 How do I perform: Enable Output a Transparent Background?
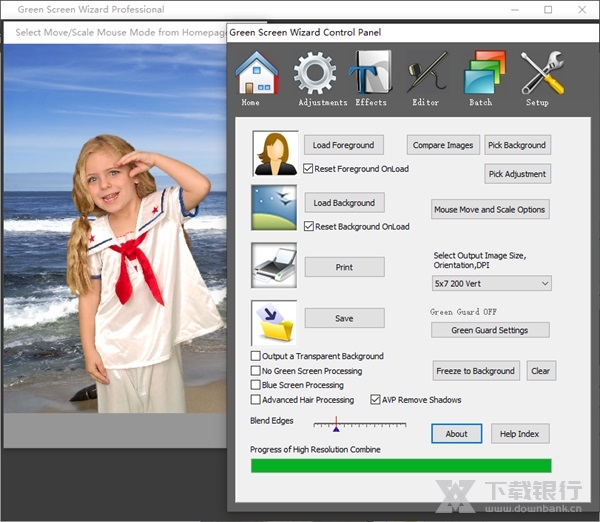pos(256,356)
